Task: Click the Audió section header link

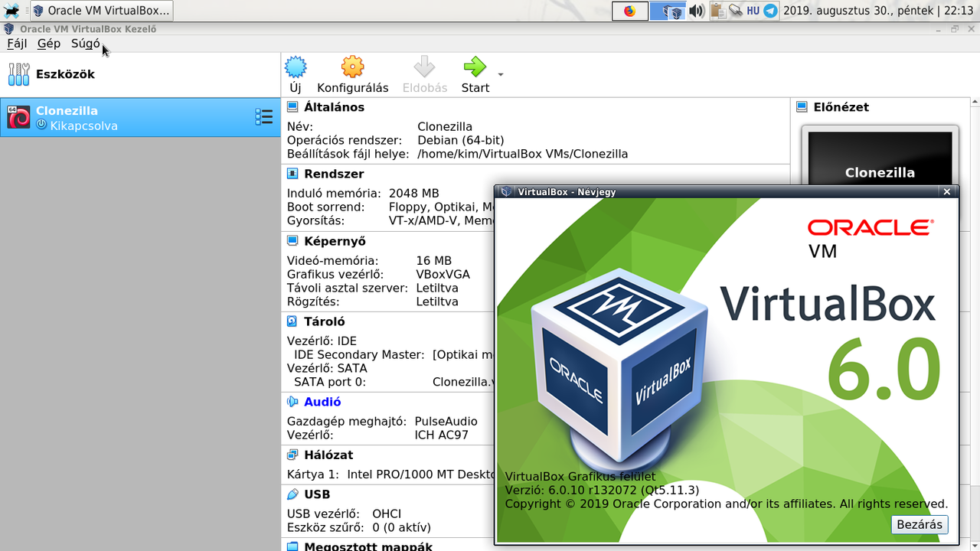Action: 322,402
